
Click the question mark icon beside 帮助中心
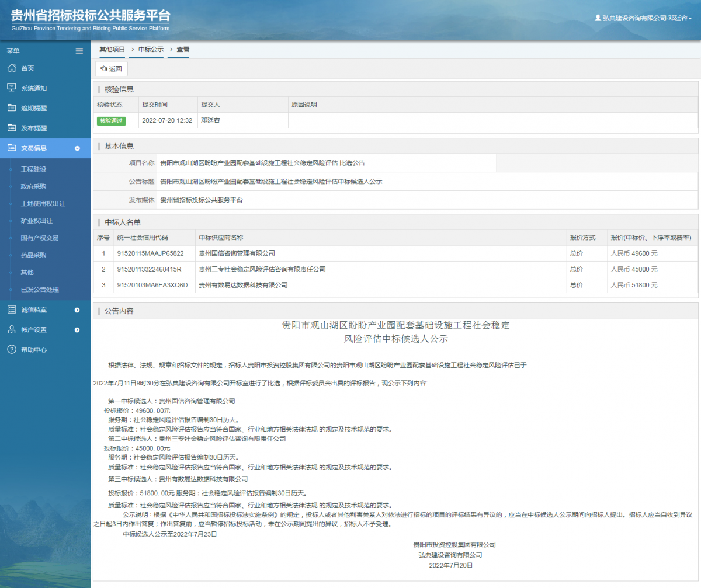tap(12, 349)
